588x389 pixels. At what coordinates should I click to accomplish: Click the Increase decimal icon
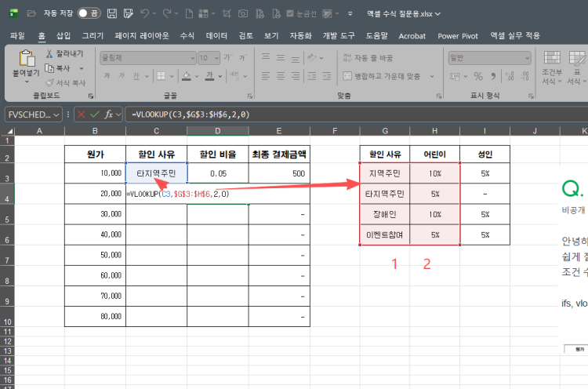pyautogui.click(x=510, y=77)
